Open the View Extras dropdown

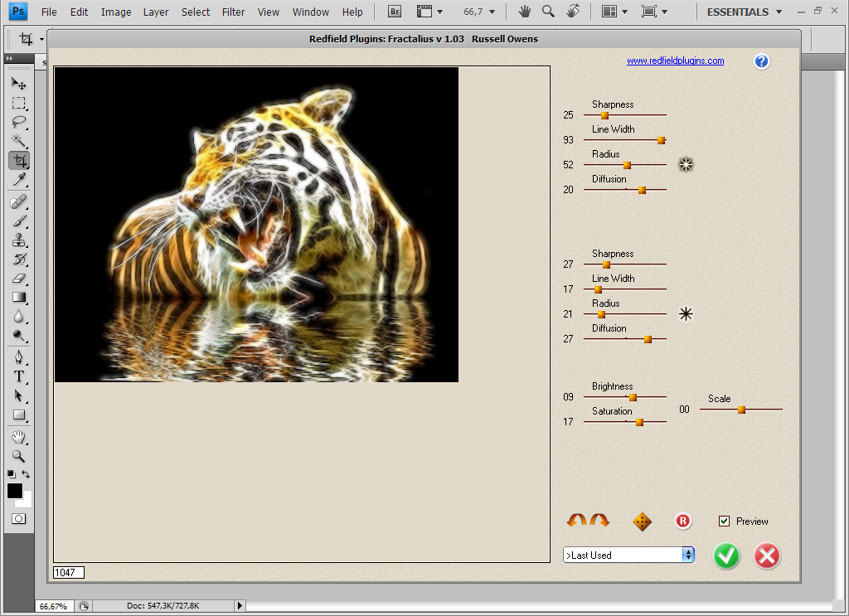coord(430,12)
